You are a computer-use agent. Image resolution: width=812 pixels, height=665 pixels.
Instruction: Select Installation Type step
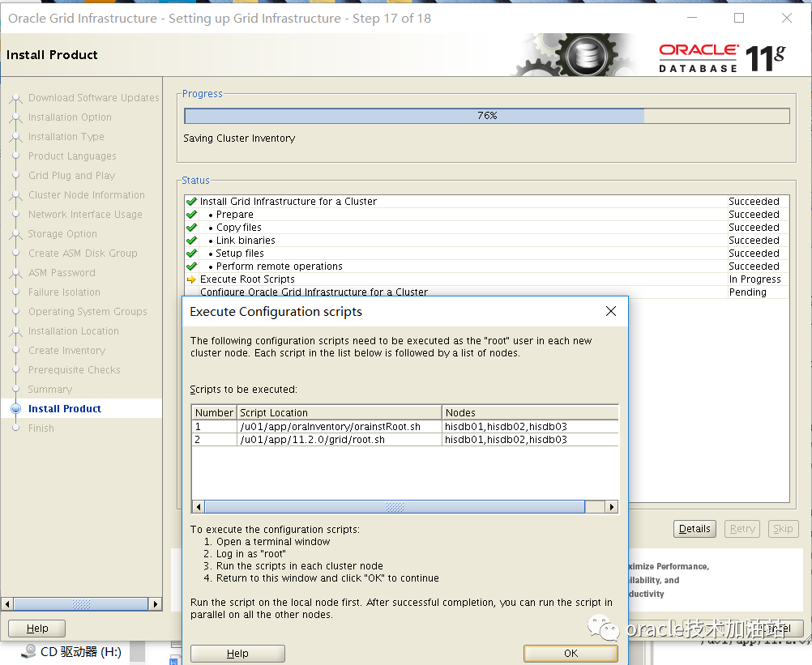tap(66, 137)
